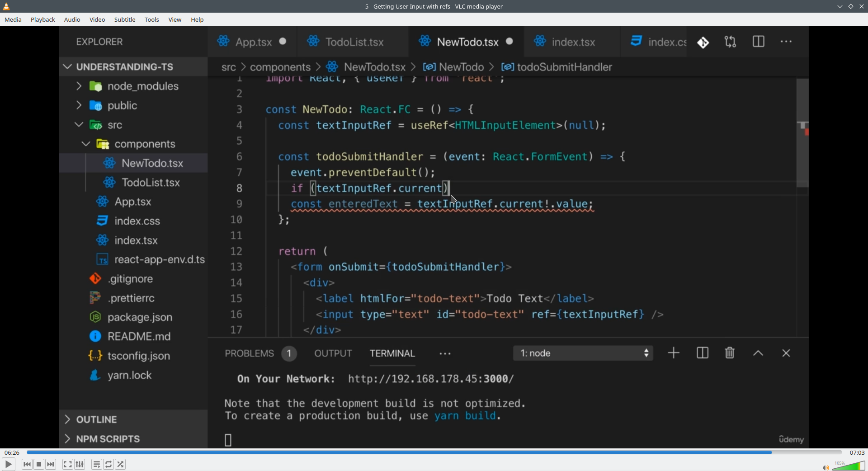Switch to the OUTPUT panel tab
Viewport: 868px width, 471px height.
pyautogui.click(x=333, y=353)
